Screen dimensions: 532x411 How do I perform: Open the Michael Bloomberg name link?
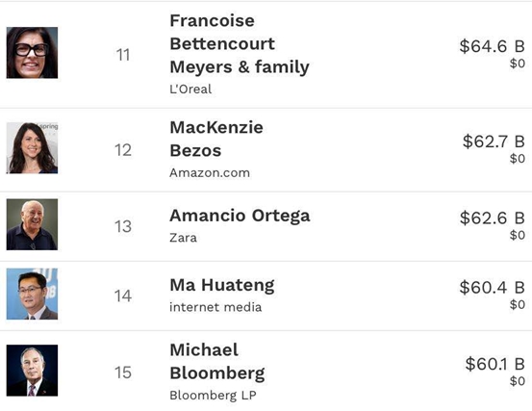pos(217,362)
